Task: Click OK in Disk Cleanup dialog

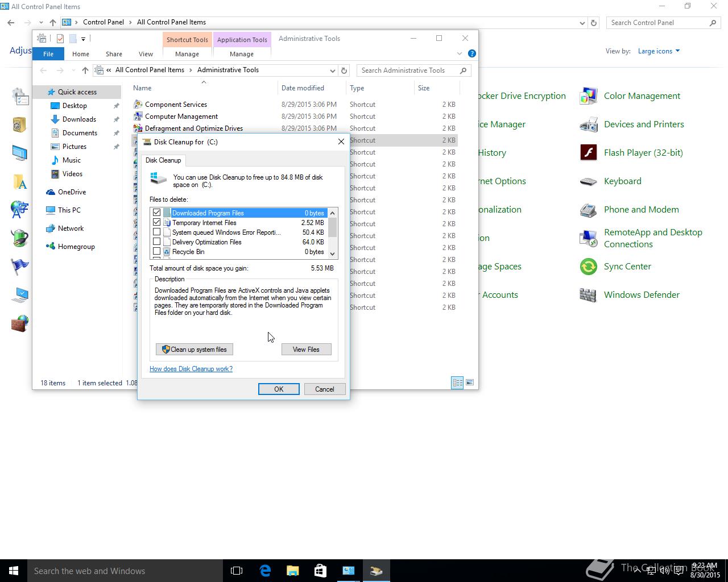Action: [x=279, y=389]
